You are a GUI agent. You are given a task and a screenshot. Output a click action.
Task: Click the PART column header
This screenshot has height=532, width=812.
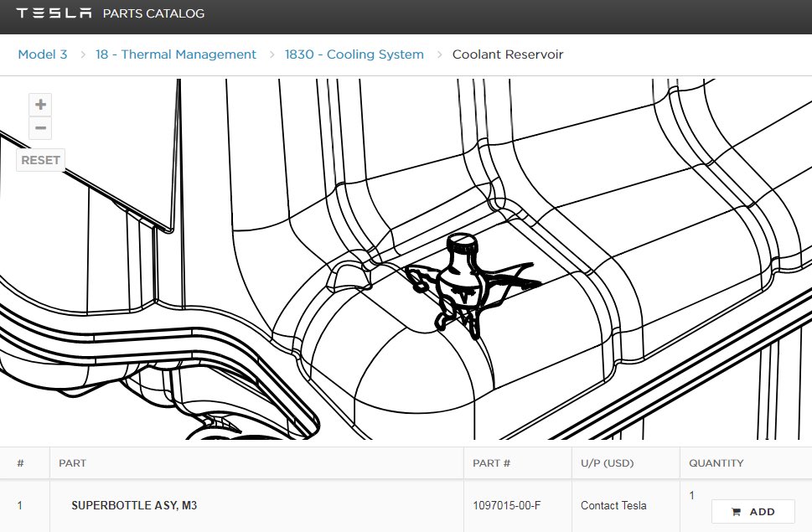click(x=73, y=463)
